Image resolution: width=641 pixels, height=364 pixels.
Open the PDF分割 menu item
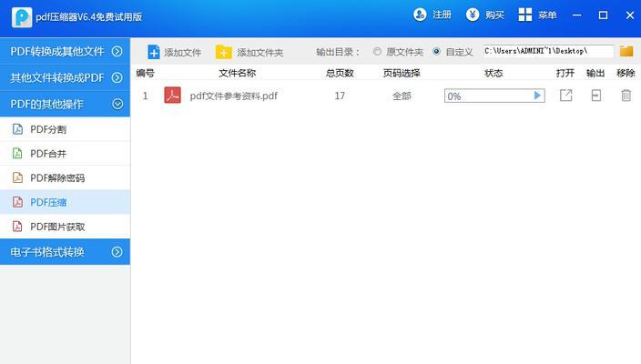(65, 129)
